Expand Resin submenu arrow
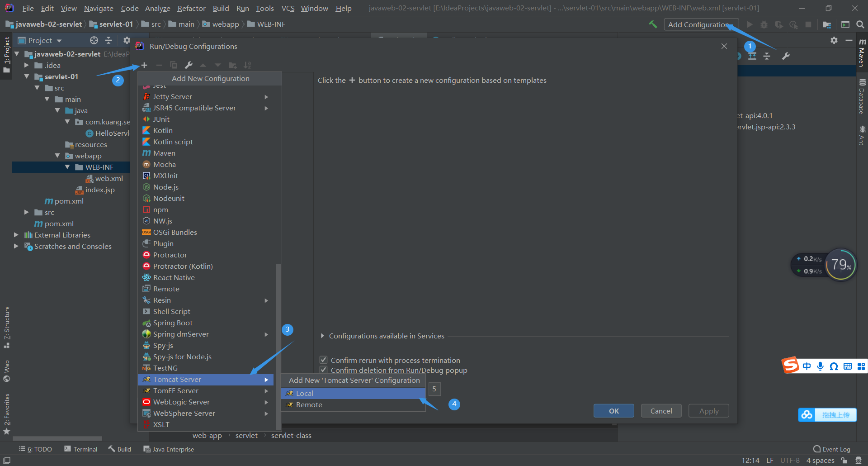The image size is (868, 466). [266, 300]
